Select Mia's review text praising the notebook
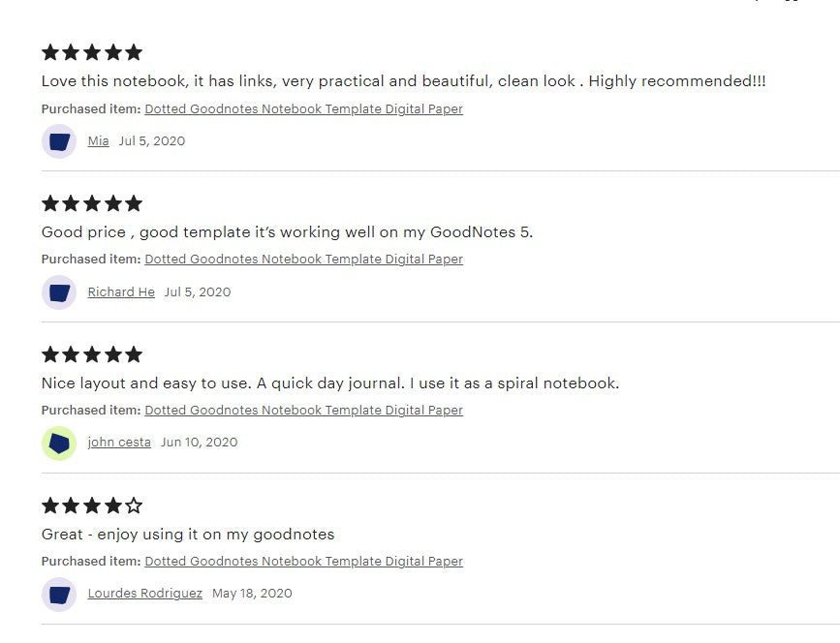The height and width of the screenshot is (643, 840). [404, 81]
